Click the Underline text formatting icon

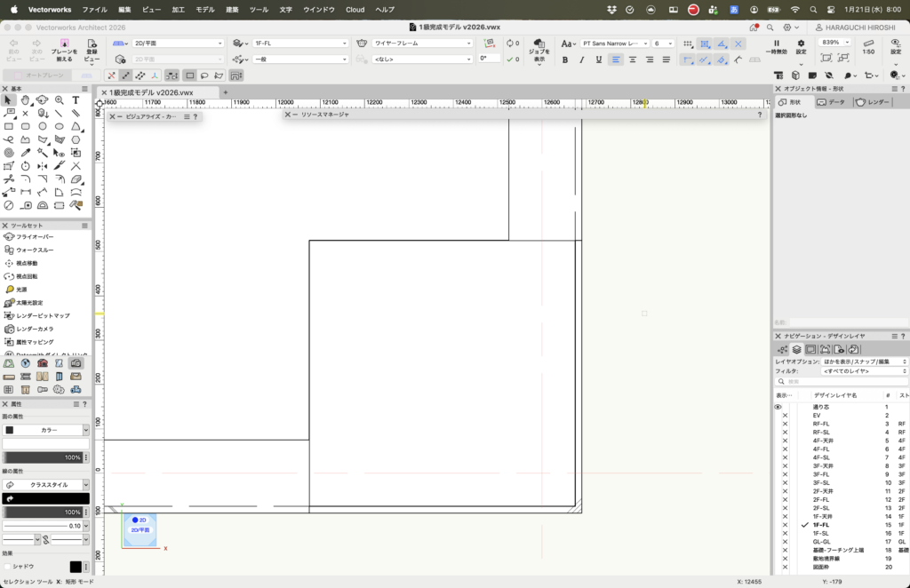(x=599, y=60)
